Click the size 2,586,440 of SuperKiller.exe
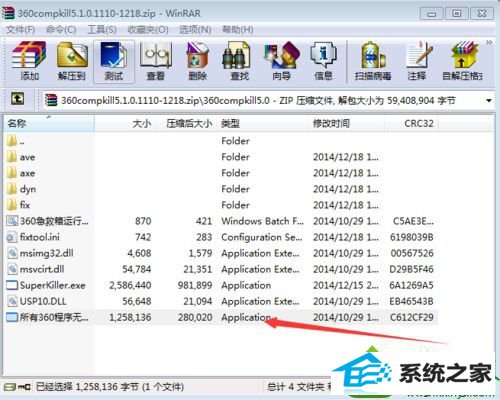 pos(130,285)
